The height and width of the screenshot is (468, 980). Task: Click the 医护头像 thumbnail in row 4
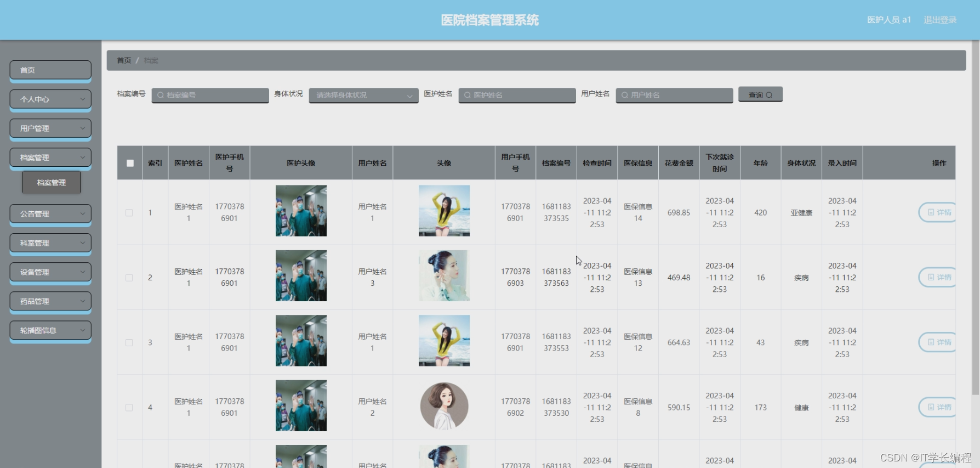[301, 405]
